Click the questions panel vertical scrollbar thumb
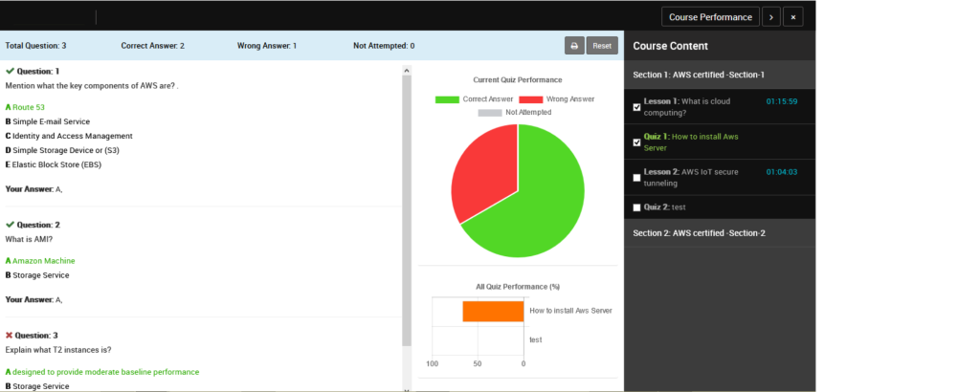Viewport: 980px width, 392px height. (406, 210)
